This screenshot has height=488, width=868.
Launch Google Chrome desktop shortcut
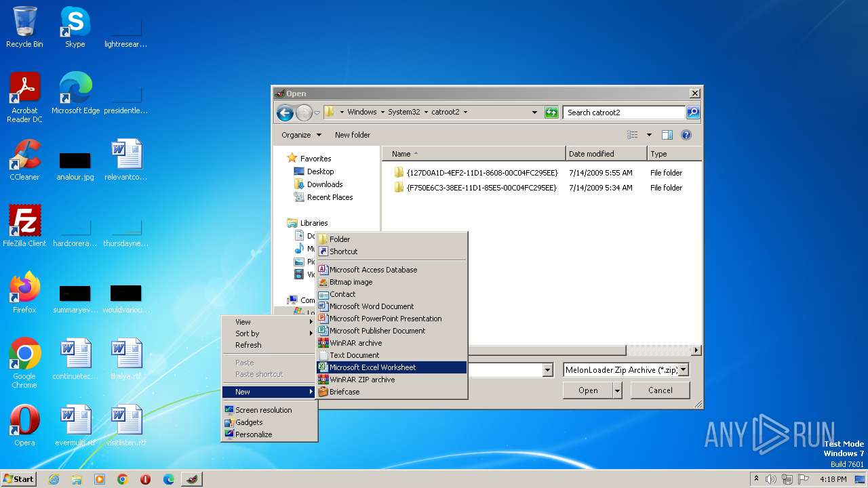tap(24, 363)
